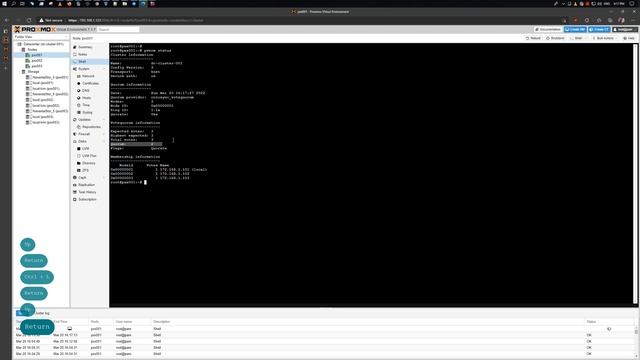Click the Hosts globe icon
Viewport: 640px width, 360px height.
pos(79,98)
